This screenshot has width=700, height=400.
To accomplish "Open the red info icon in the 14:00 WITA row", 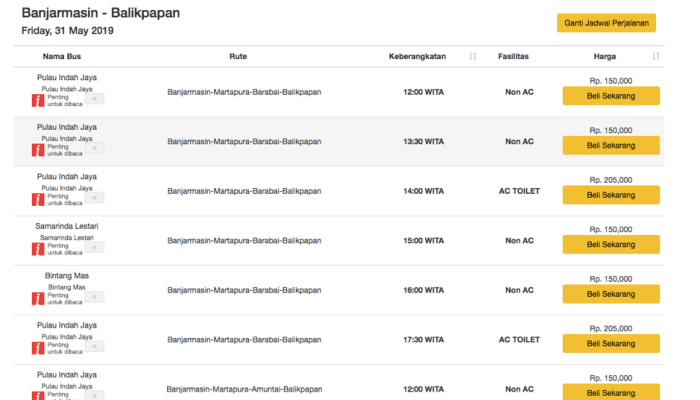I will tap(38, 200).
